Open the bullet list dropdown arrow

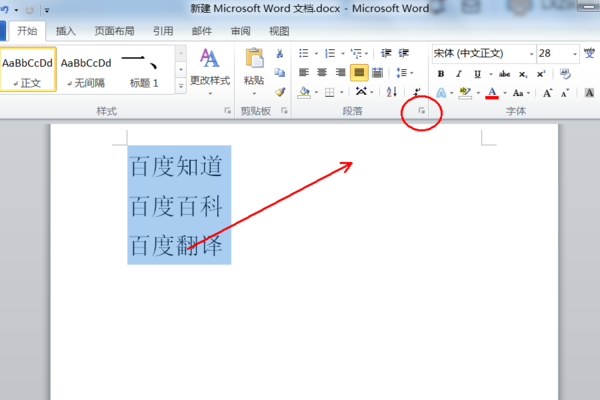click(316, 54)
